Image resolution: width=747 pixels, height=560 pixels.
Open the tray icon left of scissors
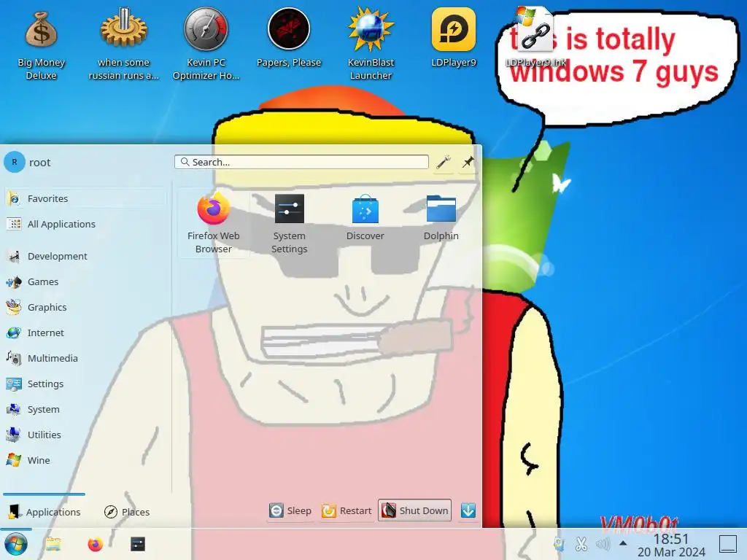(x=560, y=544)
